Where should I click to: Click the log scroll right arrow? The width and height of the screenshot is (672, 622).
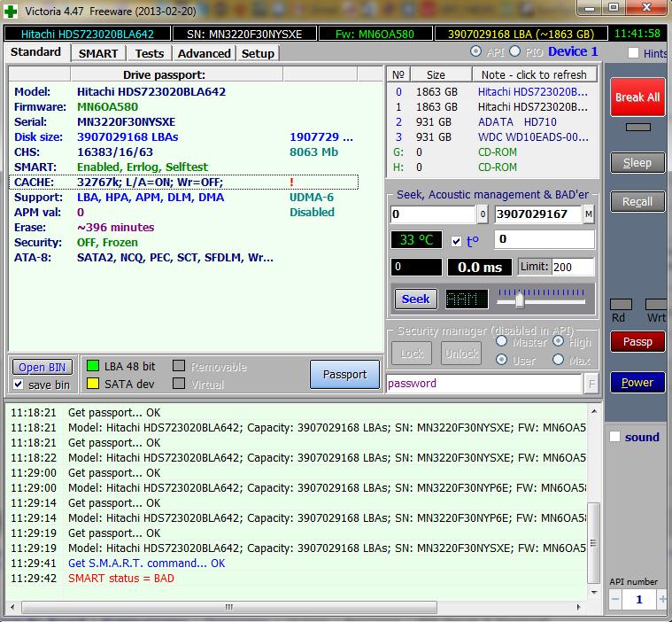[578, 607]
